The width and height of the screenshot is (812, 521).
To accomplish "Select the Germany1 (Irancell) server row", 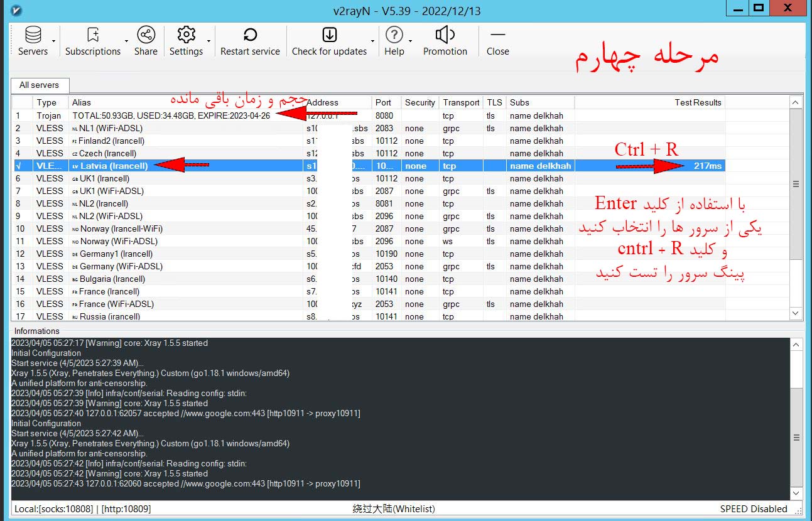I will (x=369, y=254).
